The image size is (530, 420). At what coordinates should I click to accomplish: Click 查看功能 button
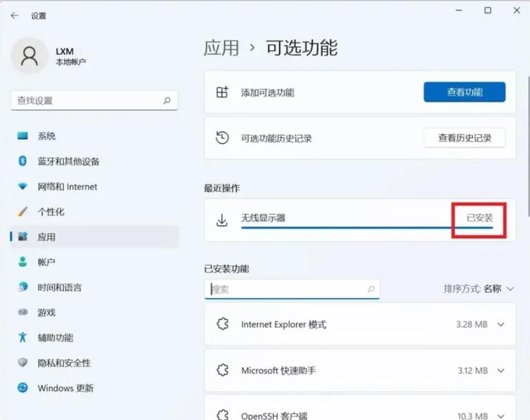(x=464, y=92)
